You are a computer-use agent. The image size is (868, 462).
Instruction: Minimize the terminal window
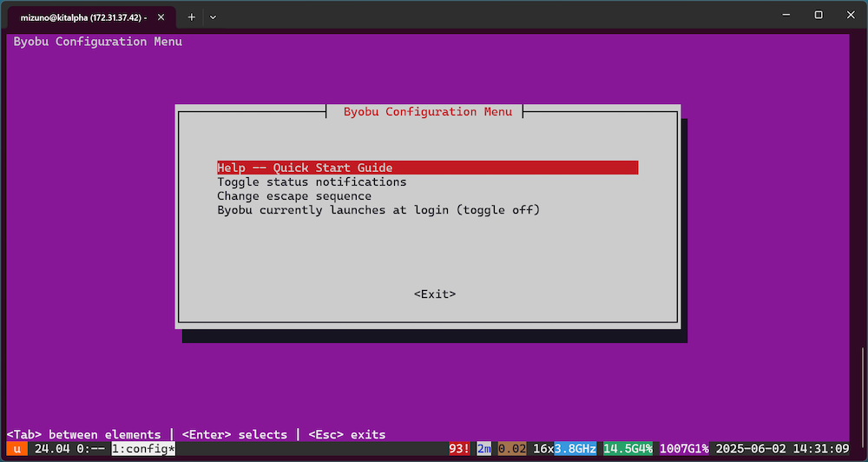click(786, 16)
